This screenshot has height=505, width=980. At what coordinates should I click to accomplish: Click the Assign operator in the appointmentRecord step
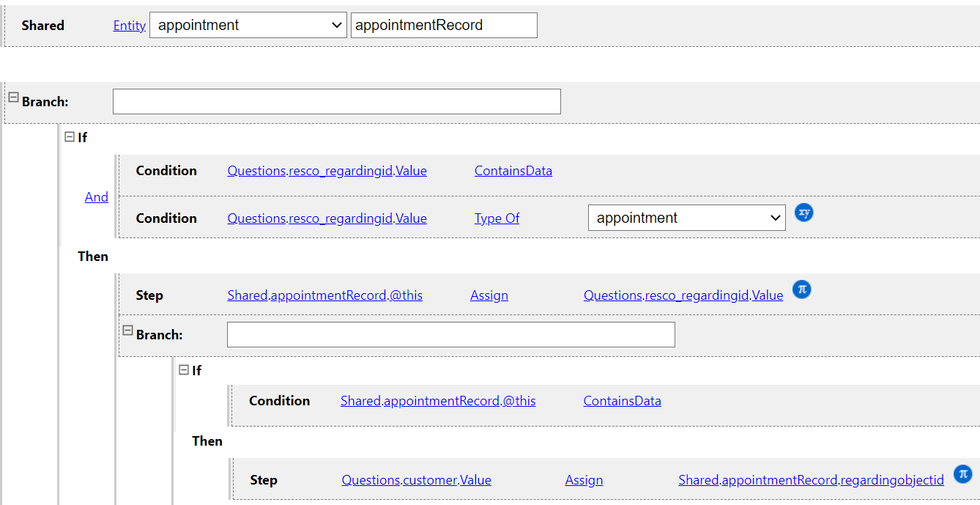coord(489,295)
